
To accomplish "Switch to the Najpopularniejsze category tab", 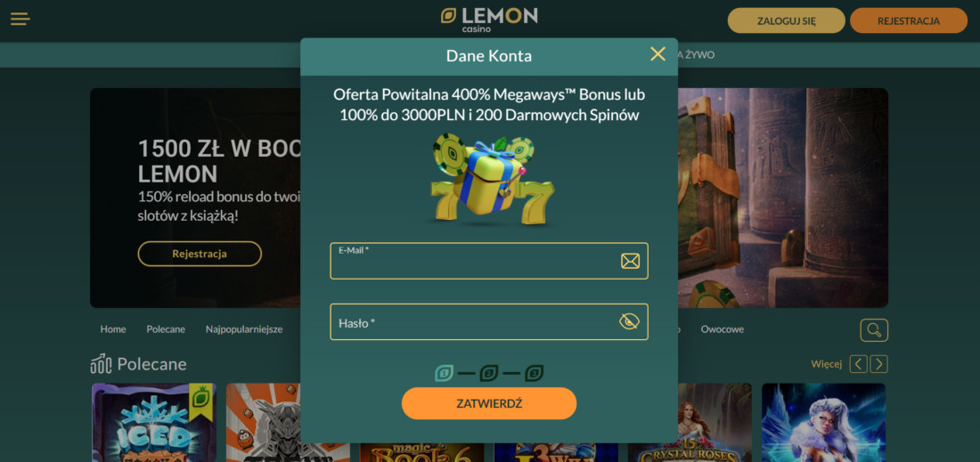I will 244,329.
